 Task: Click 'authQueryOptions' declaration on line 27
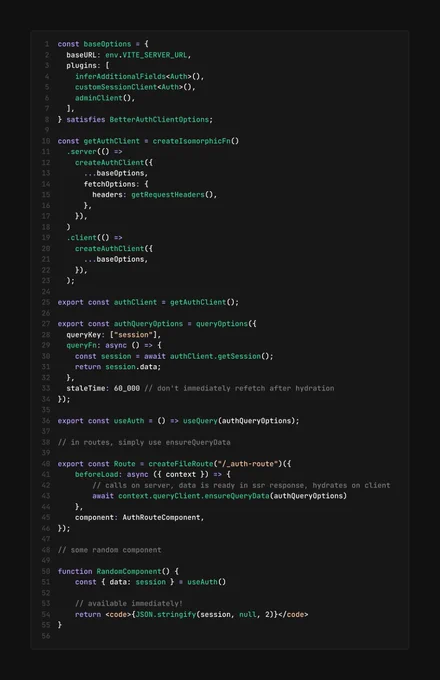pyautogui.click(x=148, y=324)
